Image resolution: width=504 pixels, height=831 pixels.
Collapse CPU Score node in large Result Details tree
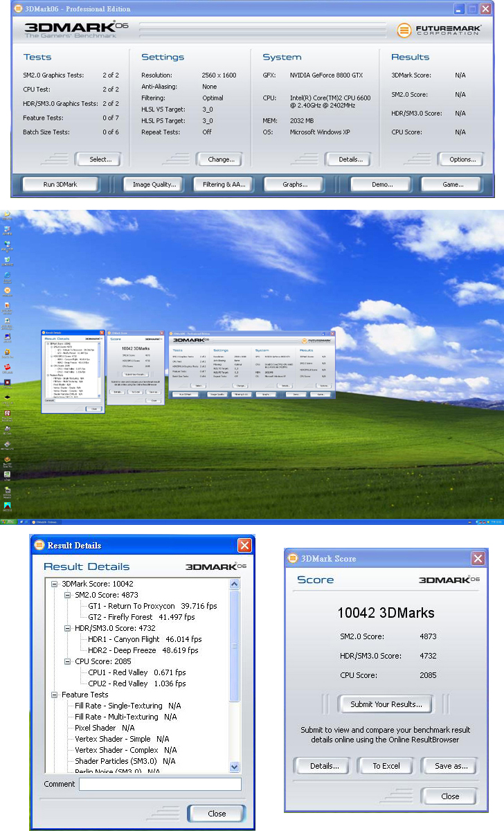pyautogui.click(x=68, y=661)
